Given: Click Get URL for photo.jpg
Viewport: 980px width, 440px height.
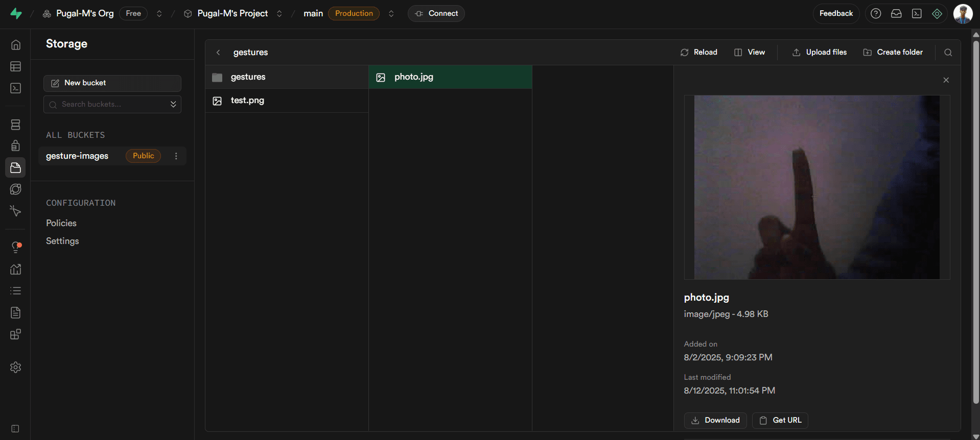Looking at the screenshot, I should click(780, 421).
